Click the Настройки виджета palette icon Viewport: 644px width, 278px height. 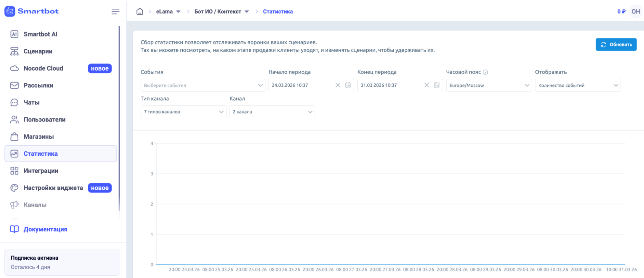(x=14, y=188)
